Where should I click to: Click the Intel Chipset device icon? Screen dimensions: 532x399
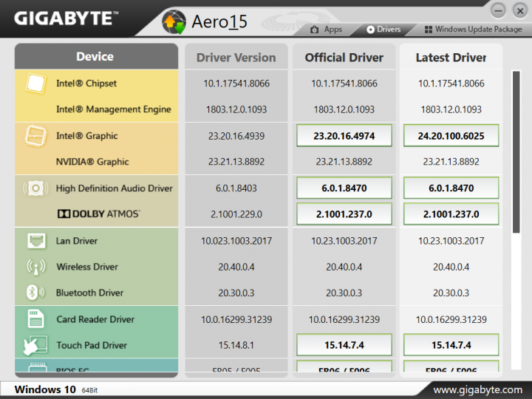point(35,83)
